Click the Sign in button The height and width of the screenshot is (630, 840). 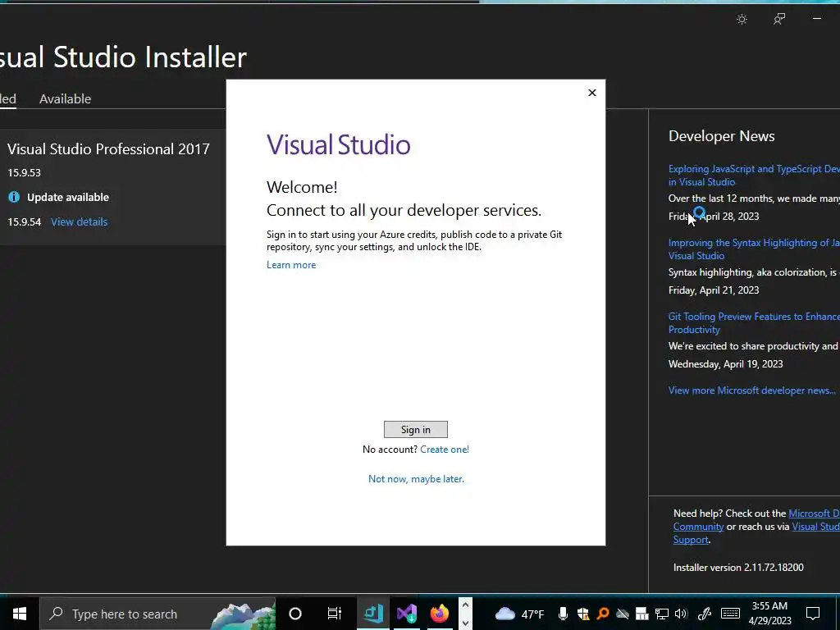tap(416, 430)
